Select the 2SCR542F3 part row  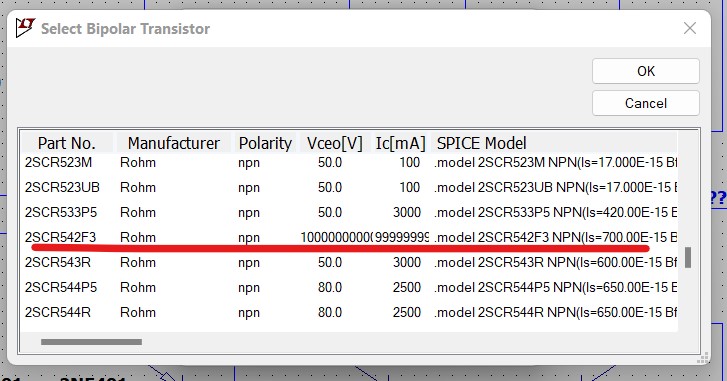[x=350, y=238]
